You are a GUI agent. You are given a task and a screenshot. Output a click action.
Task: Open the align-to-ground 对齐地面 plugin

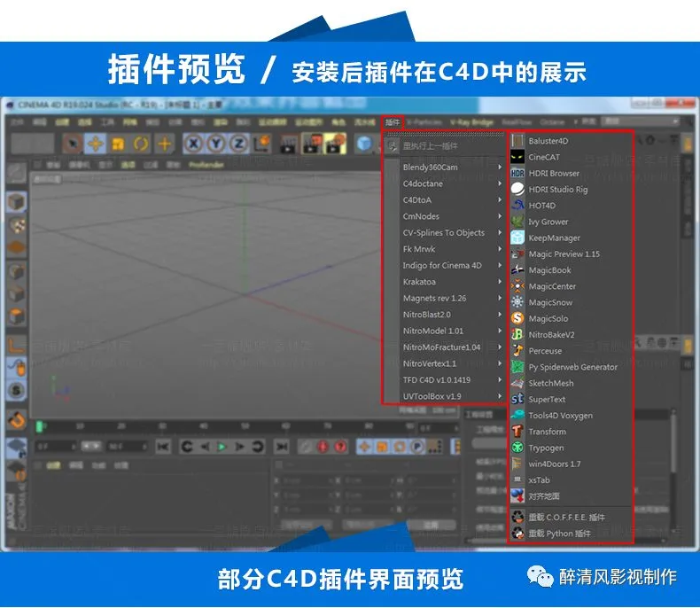click(x=571, y=496)
